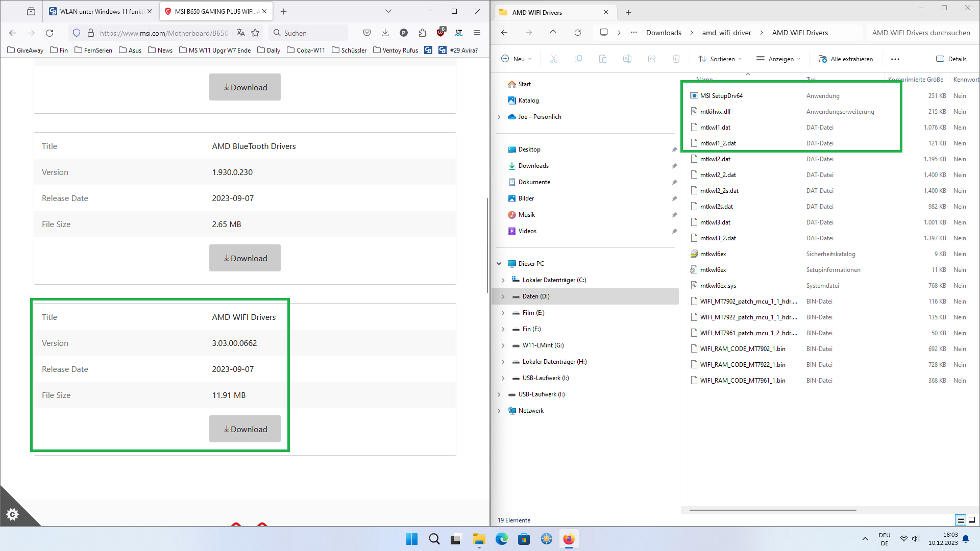
Task: Click the Explorer refresh icon
Action: pos(577,33)
